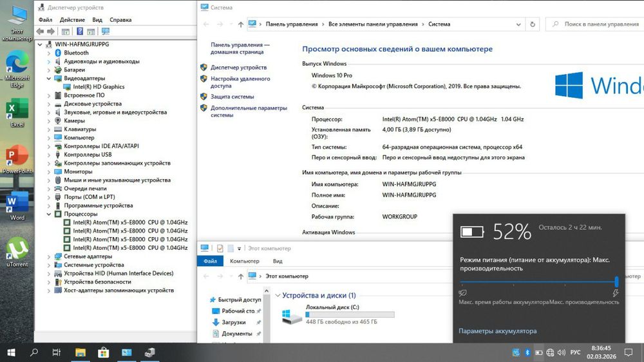The image size is (644, 362).
Task: Expand the Контроллеры USB category
Action: tap(49, 155)
